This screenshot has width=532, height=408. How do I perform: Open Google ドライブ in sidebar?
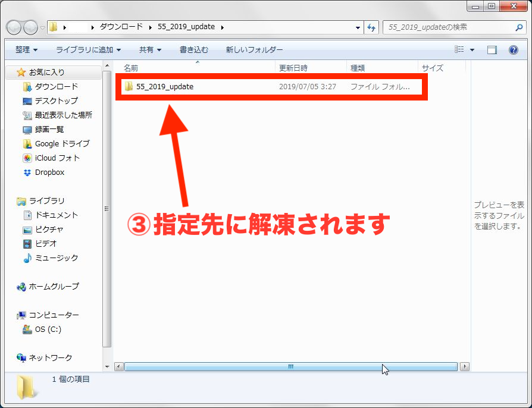[62, 144]
